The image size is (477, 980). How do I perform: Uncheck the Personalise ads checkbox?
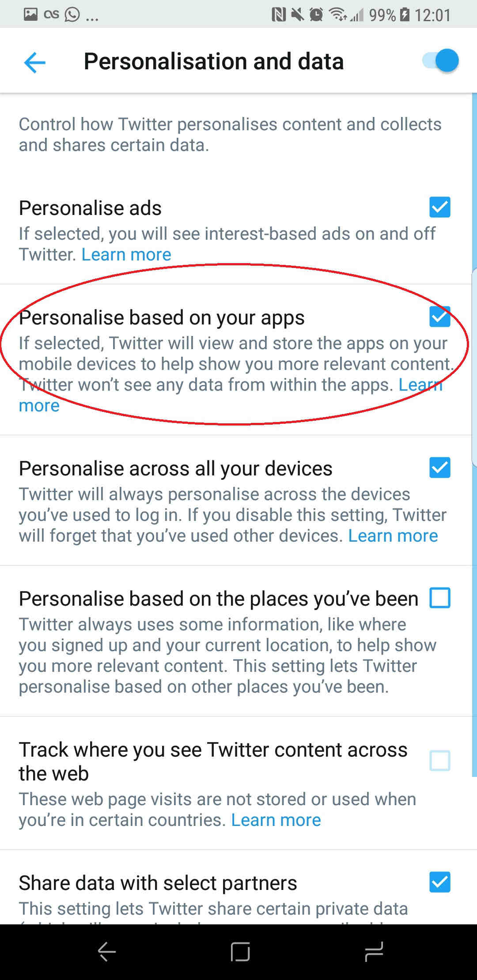(x=440, y=207)
